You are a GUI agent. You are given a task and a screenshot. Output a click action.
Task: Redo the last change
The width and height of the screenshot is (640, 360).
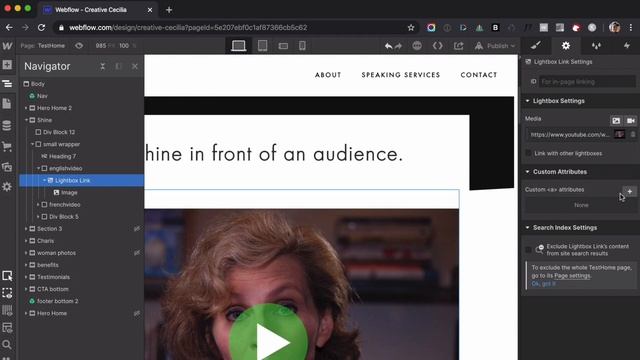tap(398, 46)
